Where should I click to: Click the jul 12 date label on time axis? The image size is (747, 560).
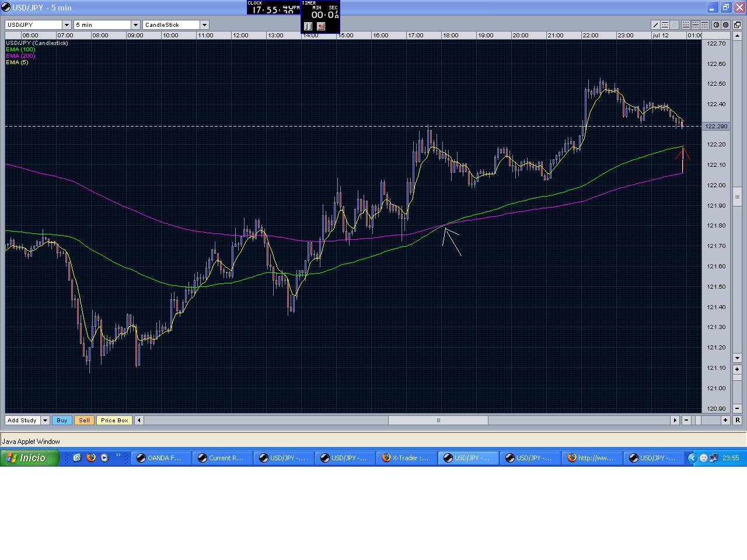coord(661,36)
